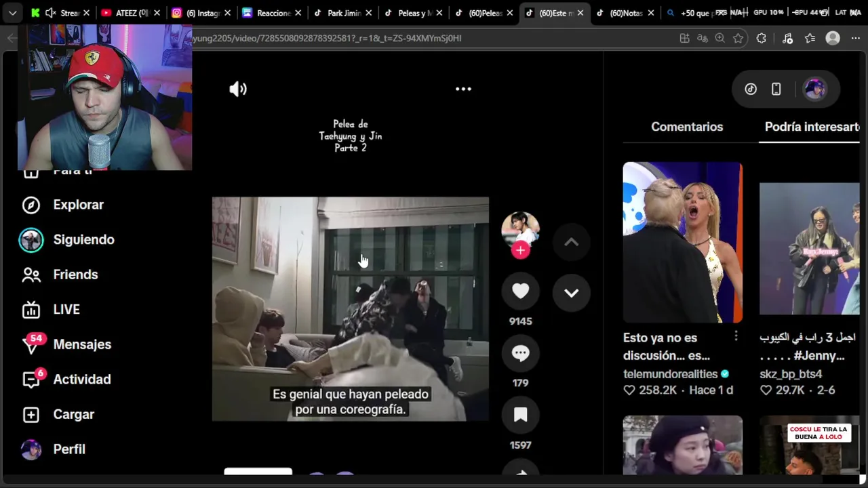This screenshot has width=868, height=488.
Task: Open the video more options menu
Action: tap(463, 89)
